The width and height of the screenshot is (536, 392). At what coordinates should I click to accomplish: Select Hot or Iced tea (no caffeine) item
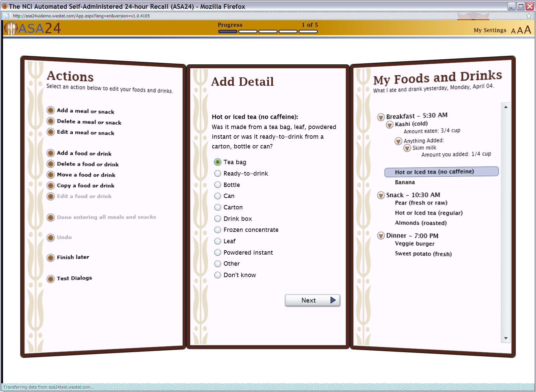coord(442,172)
